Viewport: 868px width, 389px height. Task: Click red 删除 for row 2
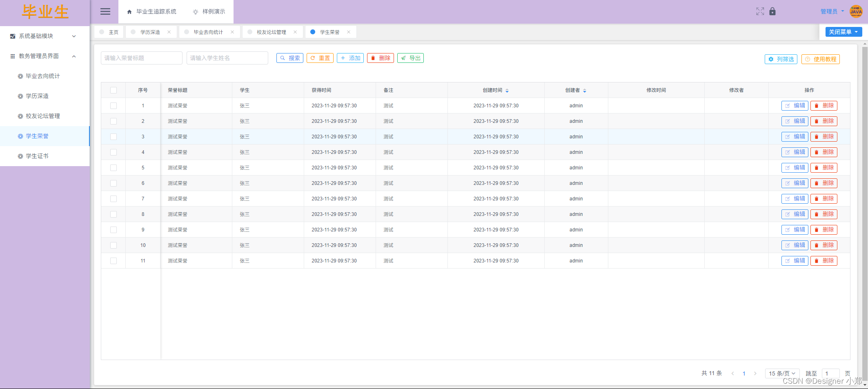[x=824, y=121]
